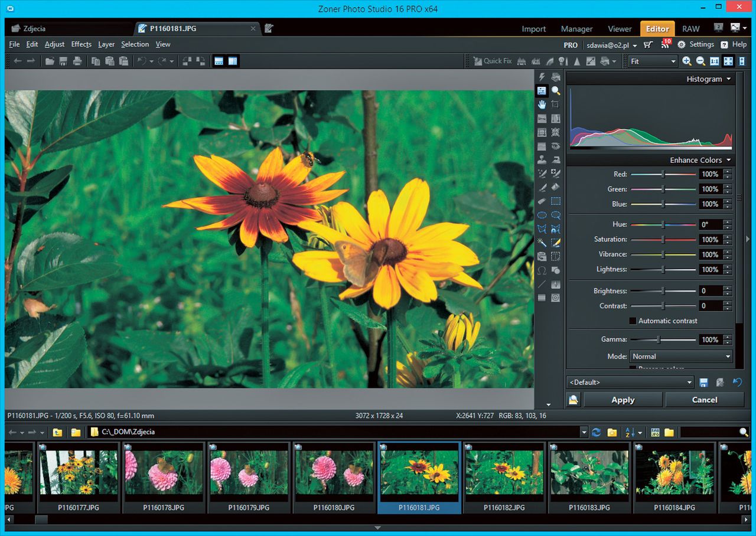The height and width of the screenshot is (536, 756).
Task: Select the Clone stamp tool
Action: click(542, 160)
